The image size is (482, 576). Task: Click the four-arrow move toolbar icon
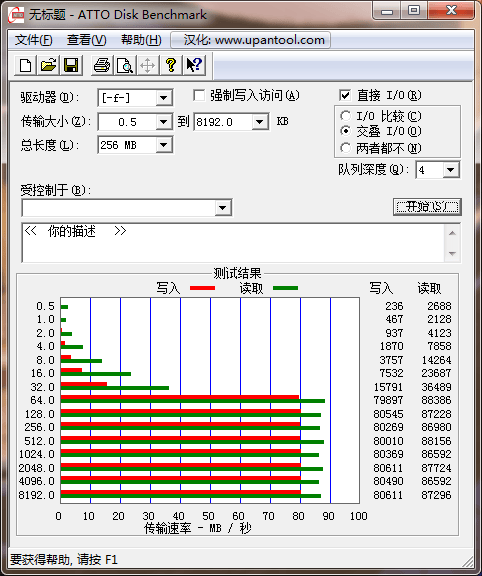click(148, 65)
